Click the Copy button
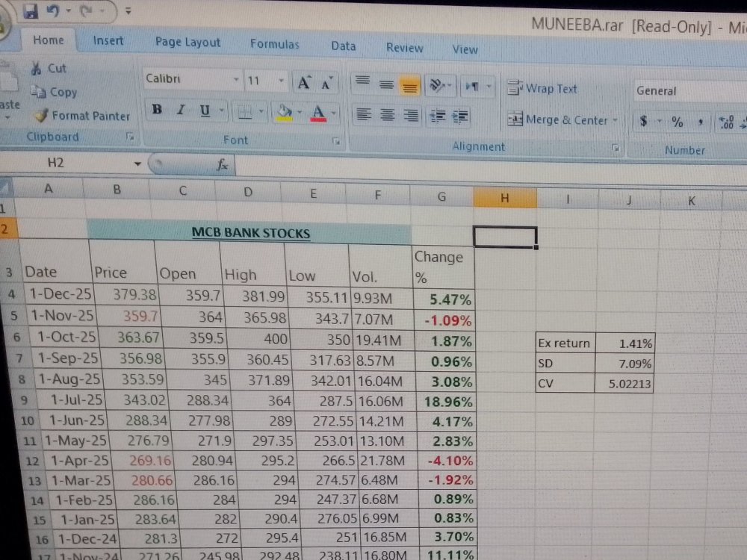 (54, 92)
